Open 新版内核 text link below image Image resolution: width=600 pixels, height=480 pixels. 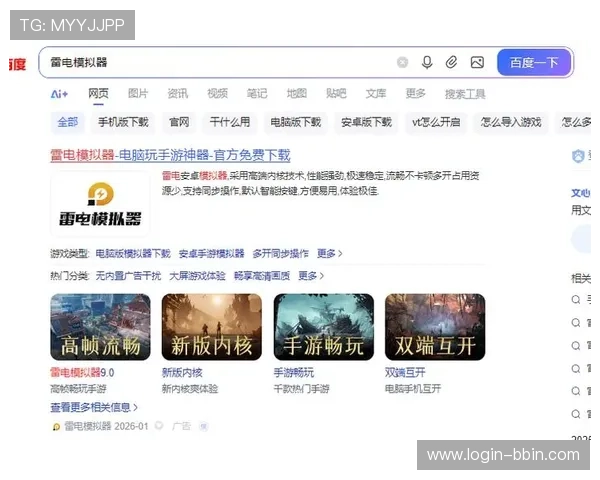click(x=182, y=372)
